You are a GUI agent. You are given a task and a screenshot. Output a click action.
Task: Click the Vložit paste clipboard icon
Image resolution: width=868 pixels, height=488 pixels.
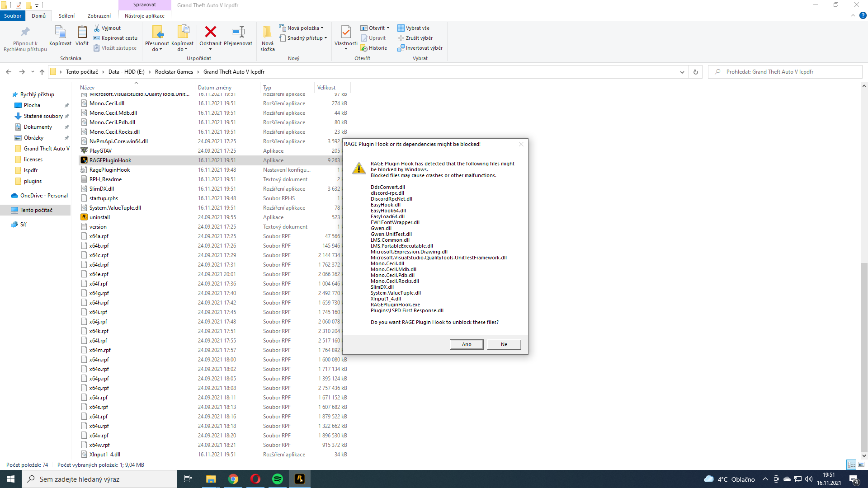(82, 33)
